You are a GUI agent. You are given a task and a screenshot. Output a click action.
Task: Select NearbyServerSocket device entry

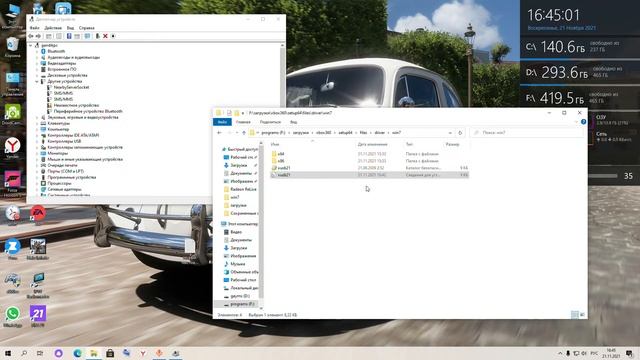(x=71, y=87)
